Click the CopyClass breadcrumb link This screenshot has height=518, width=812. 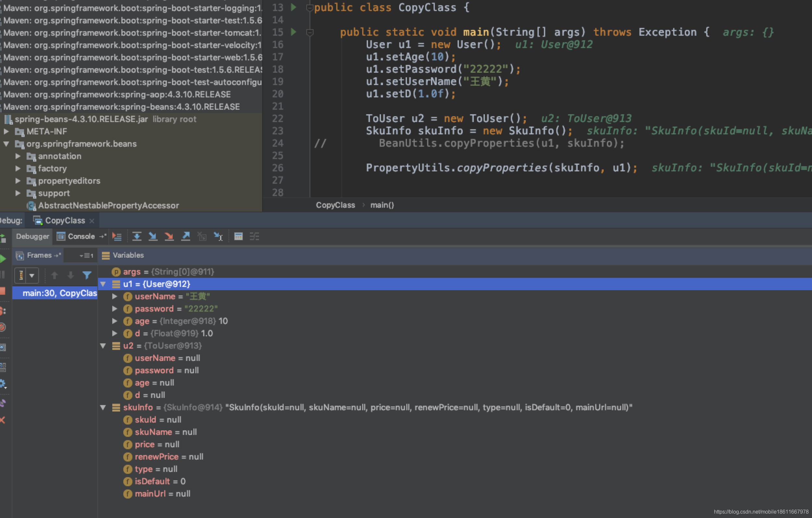[x=335, y=205]
